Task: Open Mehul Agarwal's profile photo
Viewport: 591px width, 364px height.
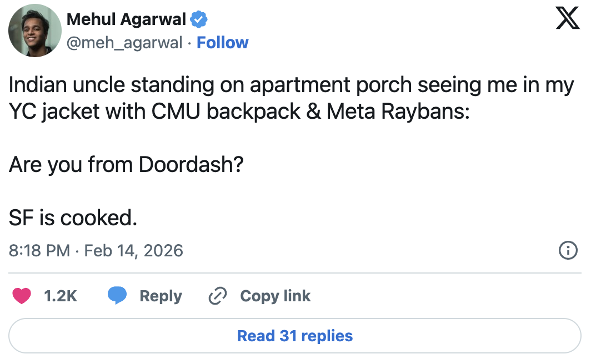Action: click(x=34, y=31)
